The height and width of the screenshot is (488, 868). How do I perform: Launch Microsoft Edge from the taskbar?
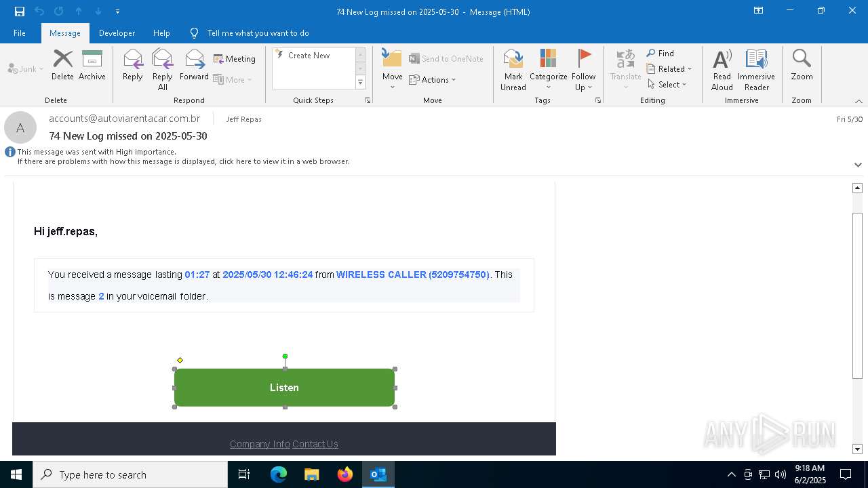coord(279,474)
